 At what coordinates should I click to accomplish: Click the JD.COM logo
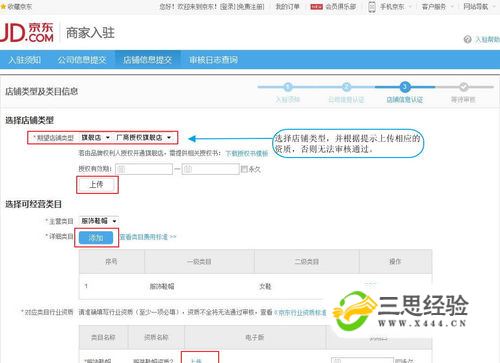point(27,33)
